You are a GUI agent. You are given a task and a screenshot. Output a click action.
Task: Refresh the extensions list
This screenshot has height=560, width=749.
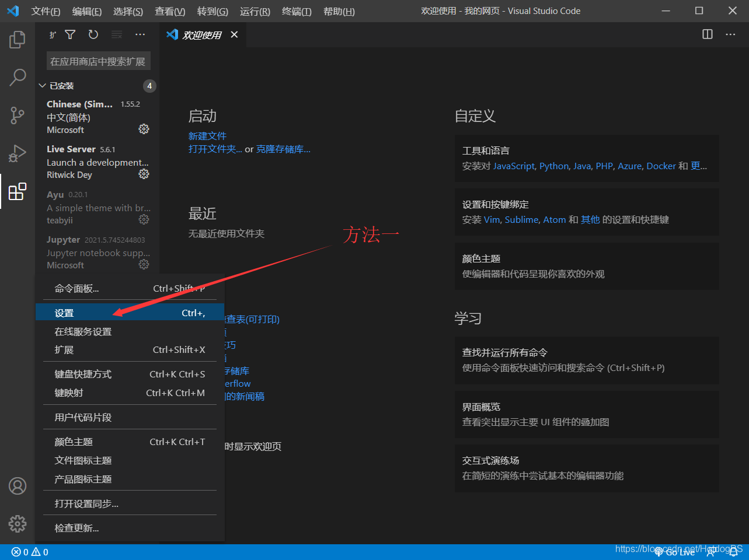pos(93,35)
